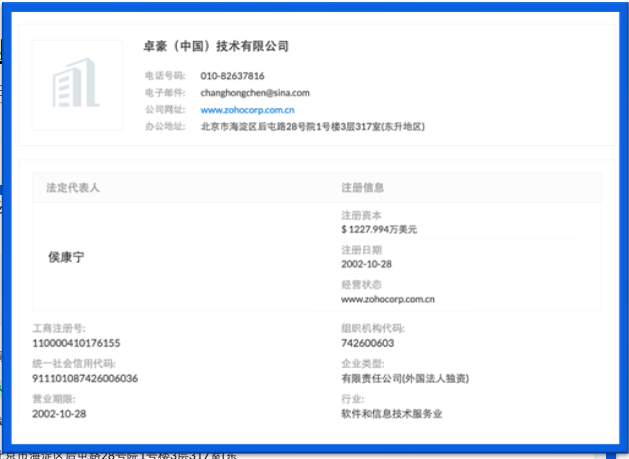Click the phone number 010-82637816

(x=232, y=76)
